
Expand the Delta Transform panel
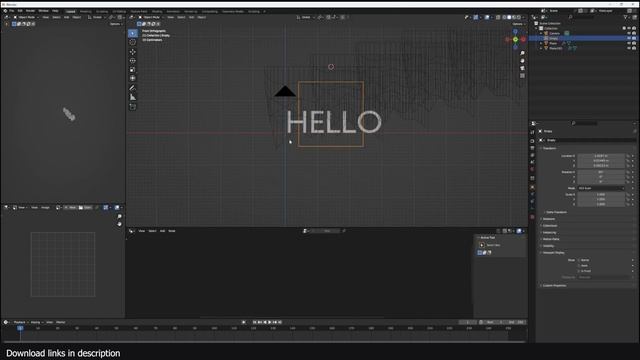(556, 212)
